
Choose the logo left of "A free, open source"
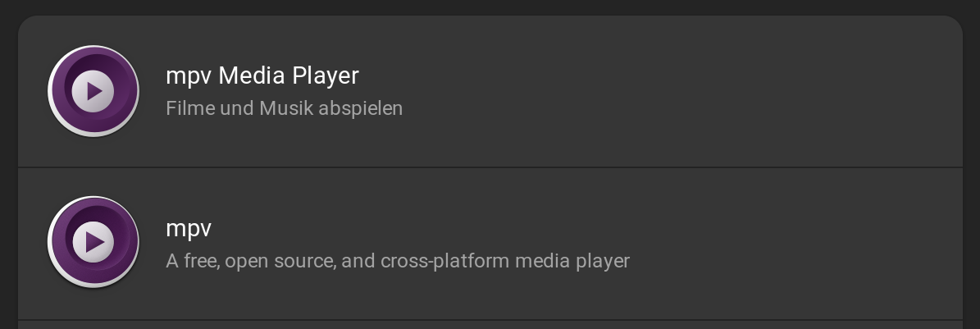click(93, 243)
